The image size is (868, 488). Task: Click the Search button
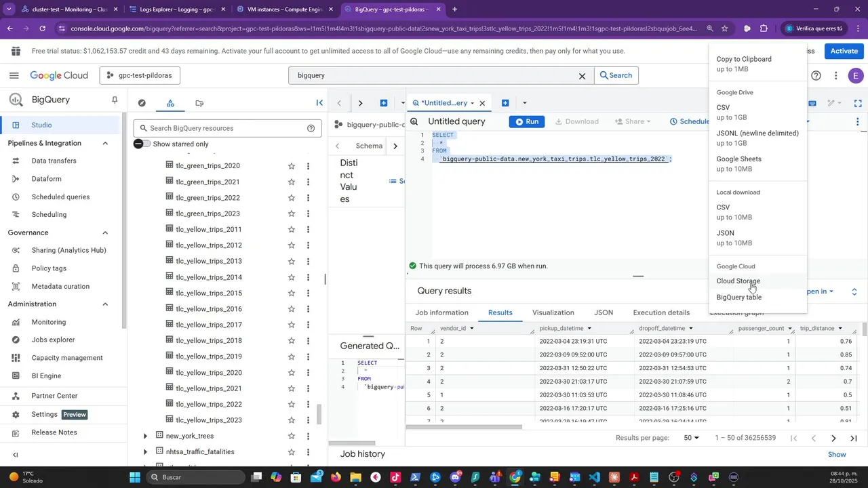(x=616, y=76)
